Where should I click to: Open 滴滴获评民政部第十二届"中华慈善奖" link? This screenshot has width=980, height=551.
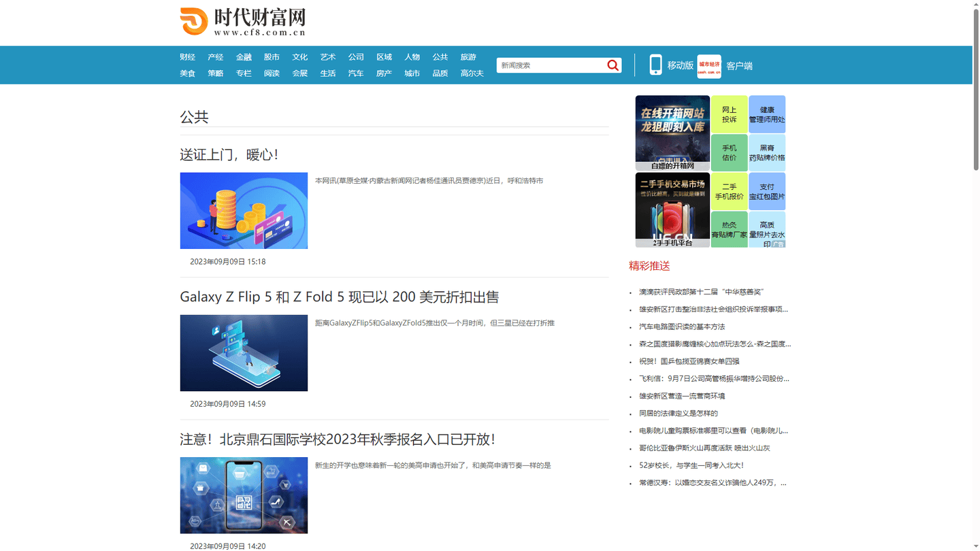coord(701,292)
